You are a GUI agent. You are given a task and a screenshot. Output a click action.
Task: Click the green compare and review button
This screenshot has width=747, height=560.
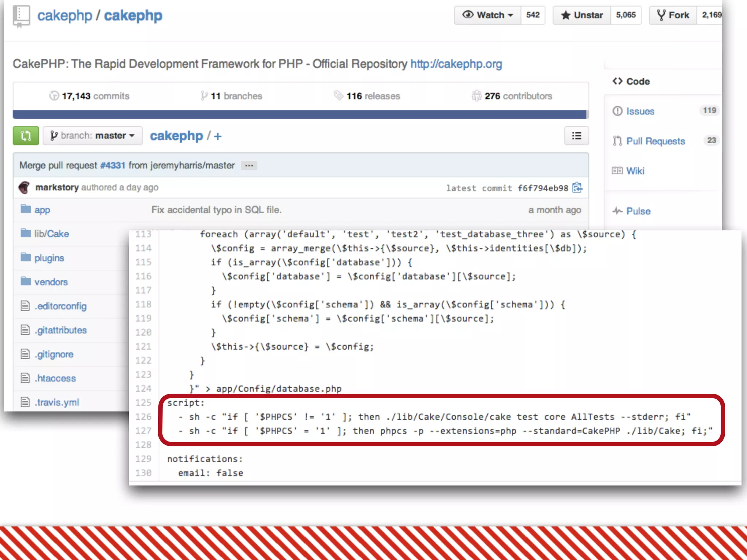point(26,136)
